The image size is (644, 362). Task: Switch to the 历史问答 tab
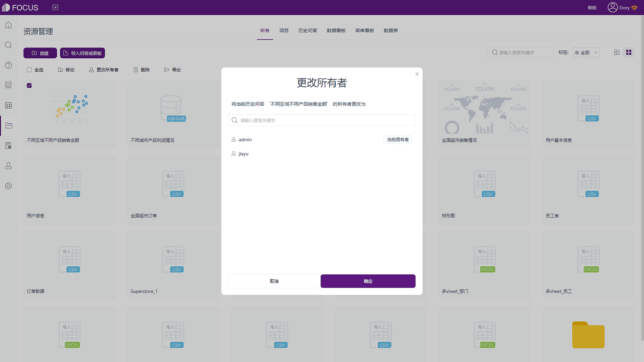pos(308,31)
